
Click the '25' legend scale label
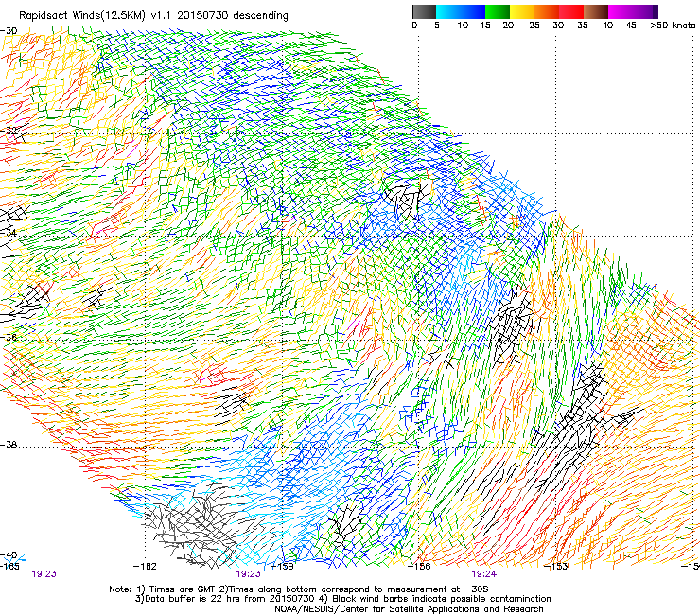pyautogui.click(x=534, y=26)
